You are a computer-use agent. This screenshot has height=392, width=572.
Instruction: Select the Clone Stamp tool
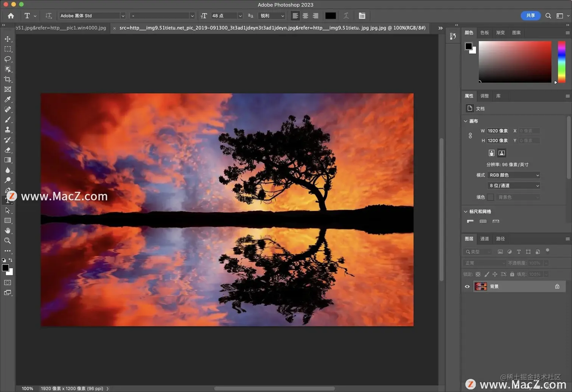point(8,130)
